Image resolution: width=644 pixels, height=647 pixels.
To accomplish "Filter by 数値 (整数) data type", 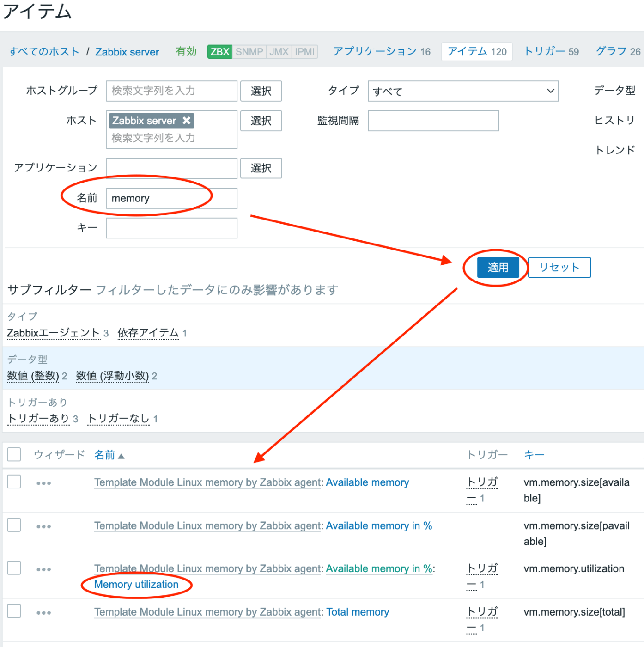I will [x=33, y=376].
